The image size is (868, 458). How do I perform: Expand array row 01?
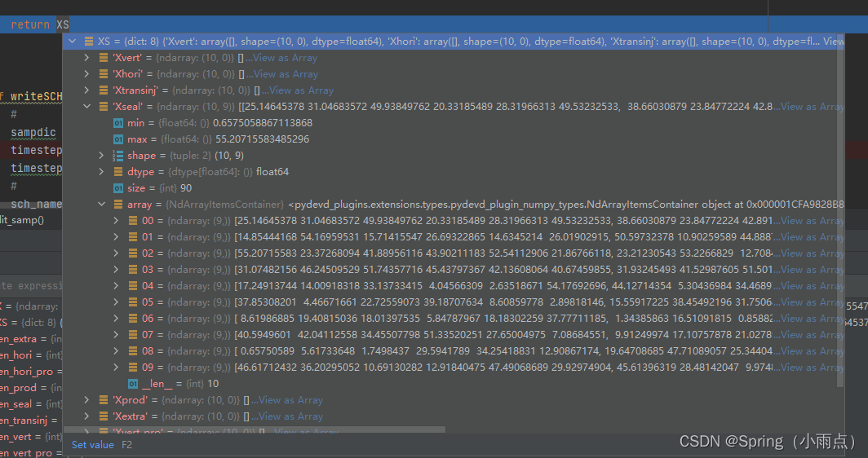tap(116, 237)
